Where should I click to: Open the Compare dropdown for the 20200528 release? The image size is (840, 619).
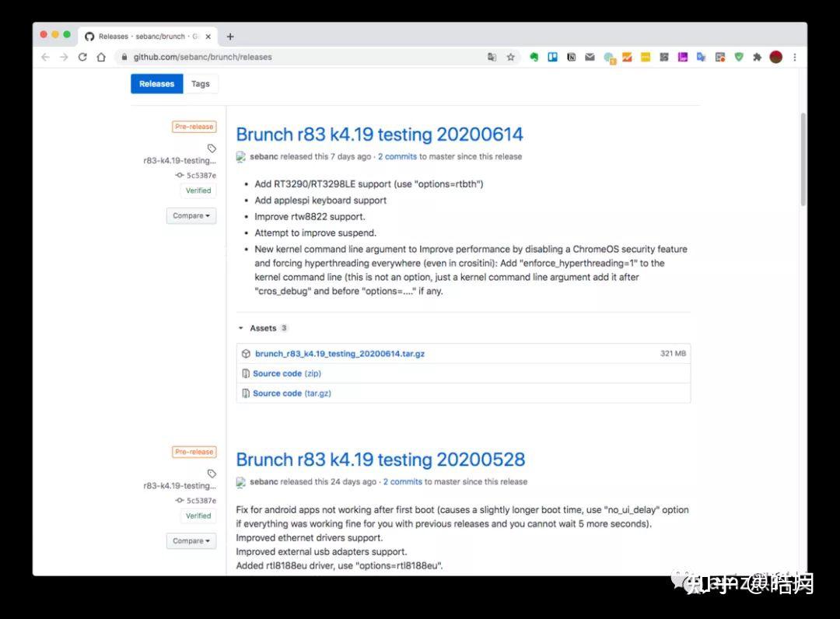(191, 540)
